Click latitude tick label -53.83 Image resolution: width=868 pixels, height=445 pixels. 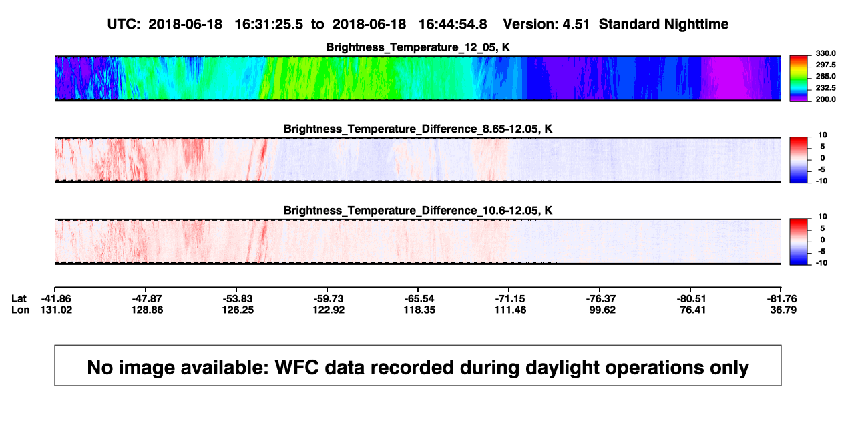pos(236,298)
